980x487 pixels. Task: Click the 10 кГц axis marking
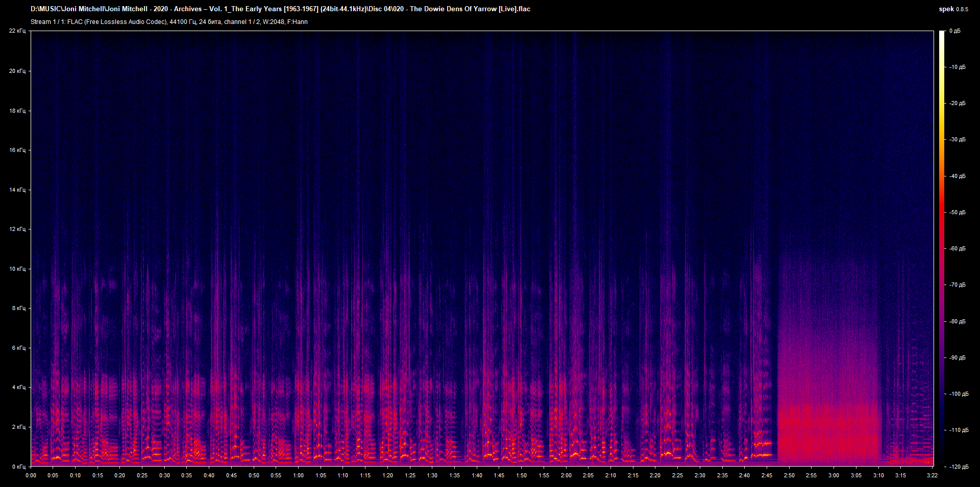[17, 268]
